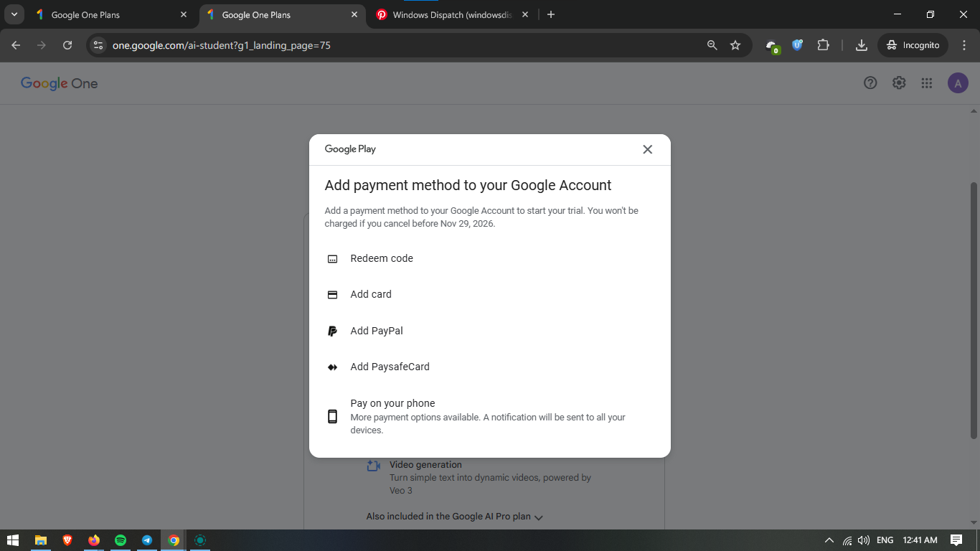Click the zoom magnifier in address bar
This screenshot has width=980, height=551.
coord(712,45)
